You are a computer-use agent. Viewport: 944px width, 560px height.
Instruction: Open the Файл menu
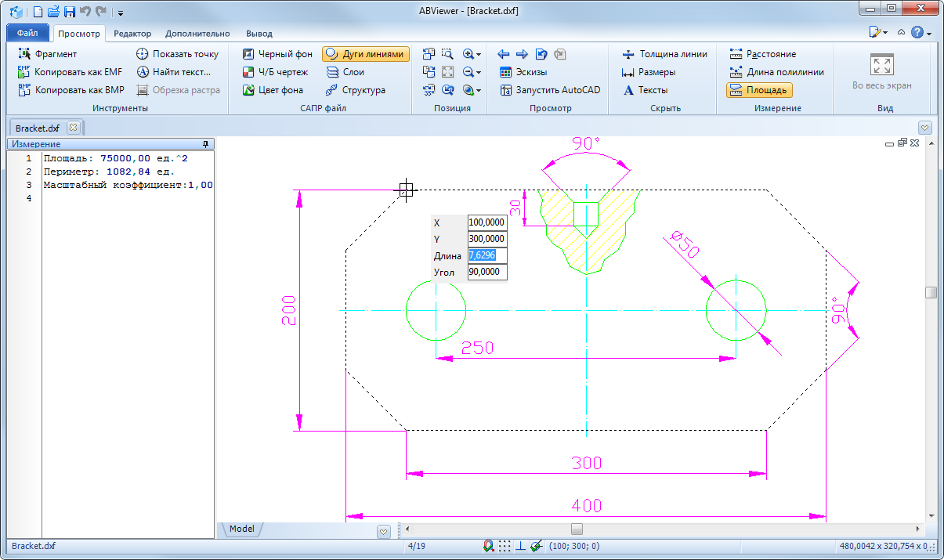[27, 34]
